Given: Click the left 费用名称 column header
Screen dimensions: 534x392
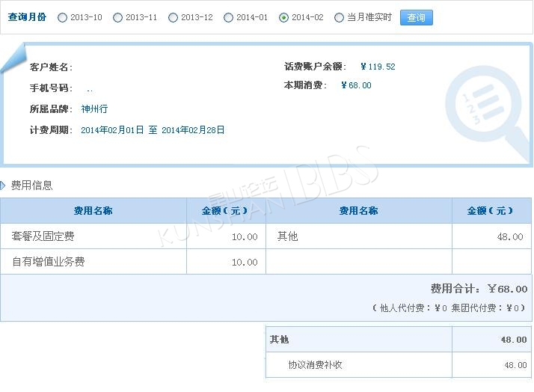Looking at the screenshot, I should (x=93, y=211).
